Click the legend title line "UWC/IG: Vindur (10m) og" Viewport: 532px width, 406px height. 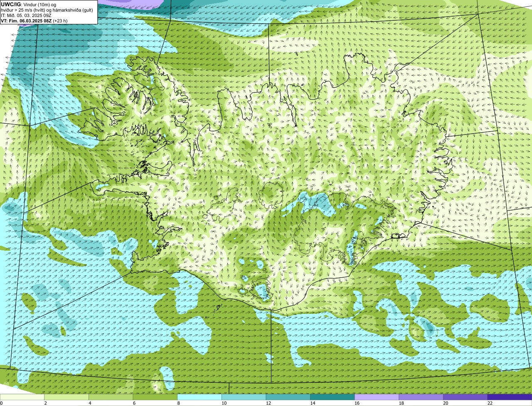tap(28, 5)
